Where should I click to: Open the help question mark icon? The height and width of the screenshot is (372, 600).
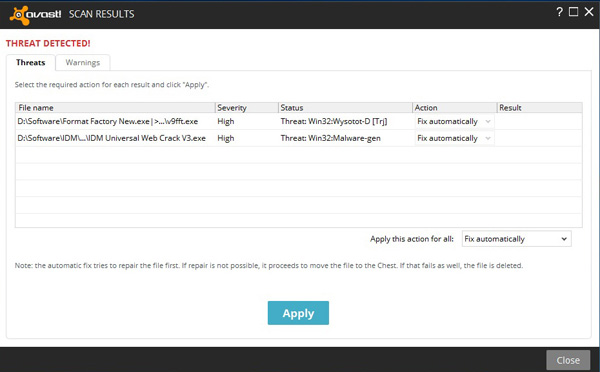point(559,12)
